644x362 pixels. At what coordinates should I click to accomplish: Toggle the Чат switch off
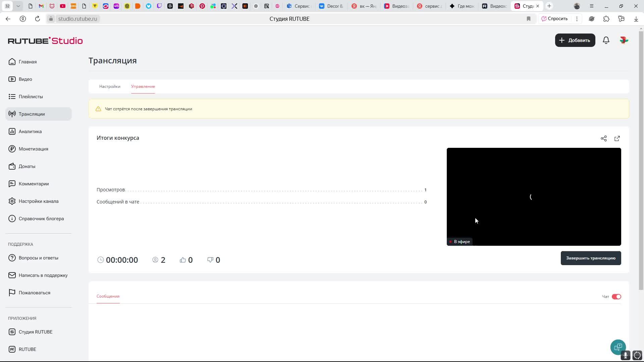tap(616, 297)
